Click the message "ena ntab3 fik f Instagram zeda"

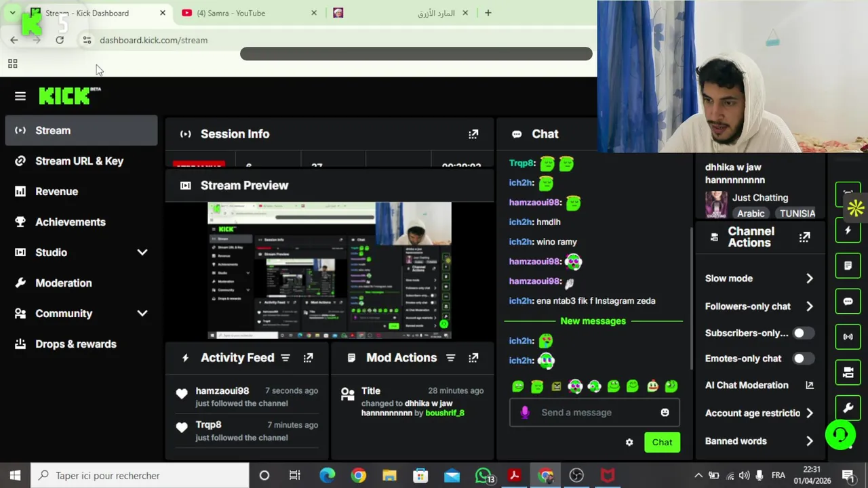[595, 301]
